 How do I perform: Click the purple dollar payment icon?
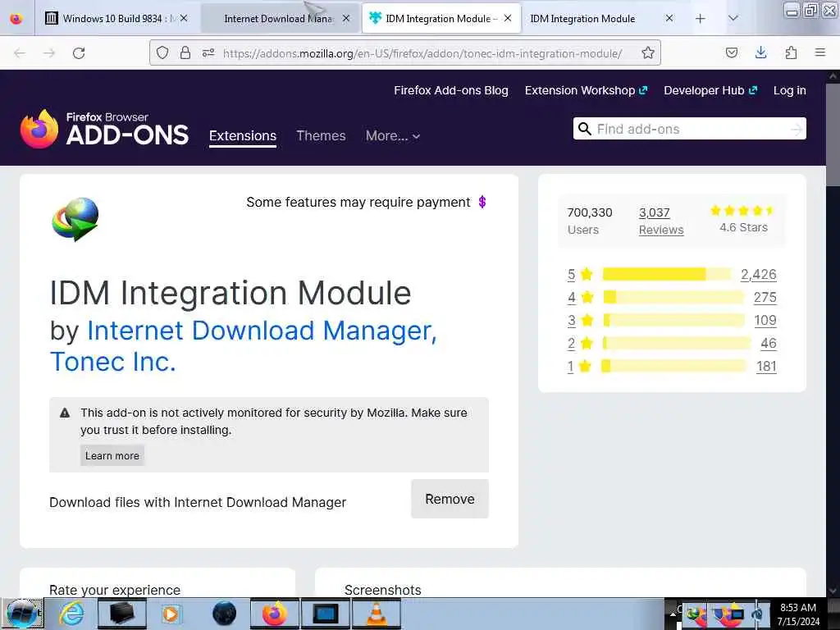point(482,202)
